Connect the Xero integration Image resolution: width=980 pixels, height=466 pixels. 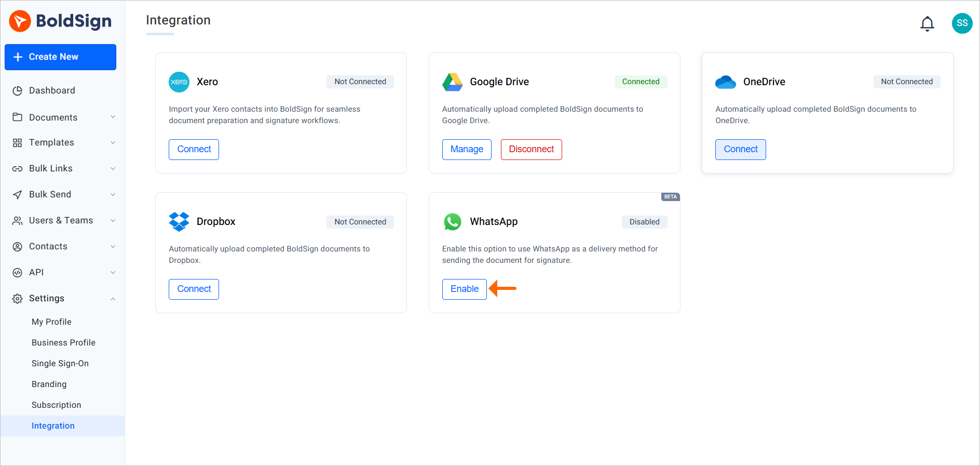(194, 150)
